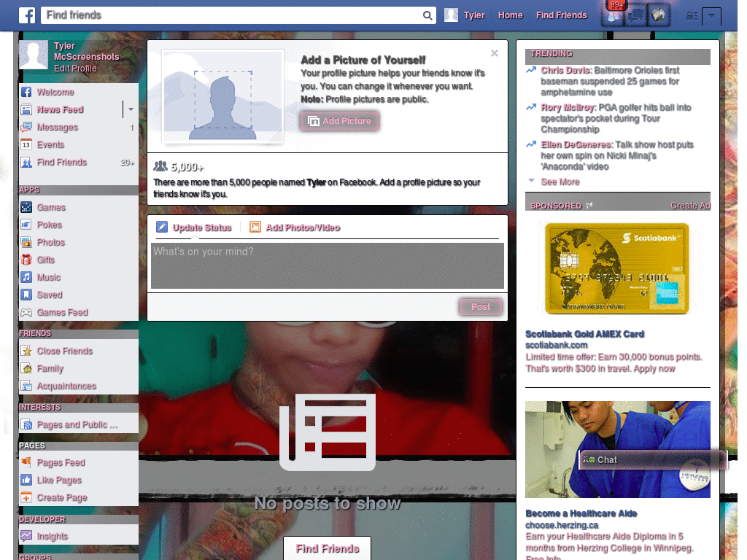Close the Add a Picture card

click(495, 53)
